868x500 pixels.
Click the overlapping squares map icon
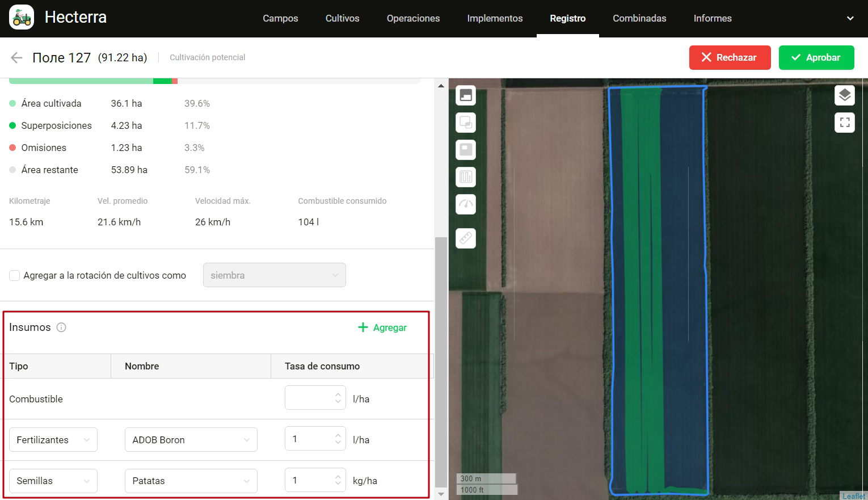(466, 123)
